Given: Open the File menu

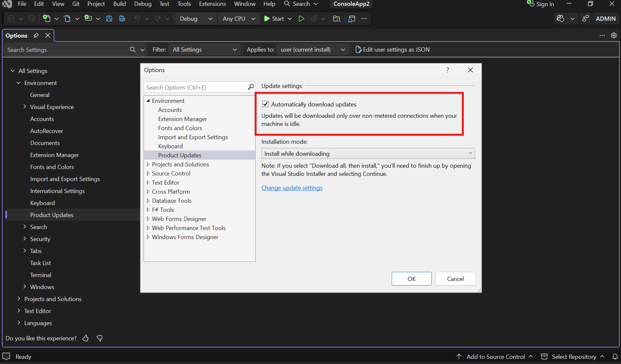Looking at the screenshot, I should coord(22,4).
